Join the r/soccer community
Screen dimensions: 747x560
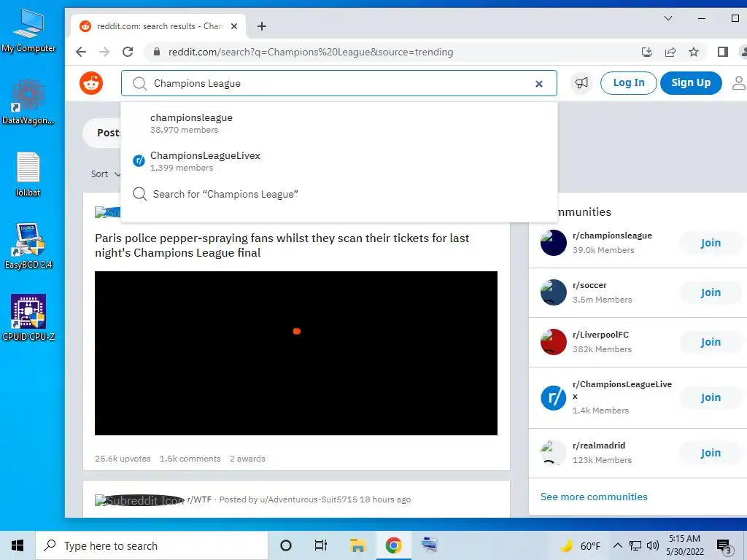711,292
